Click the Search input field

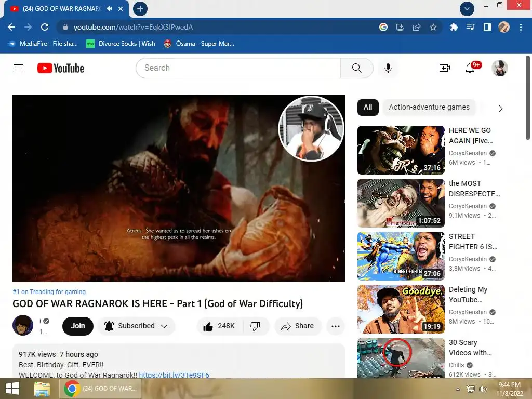tap(238, 68)
